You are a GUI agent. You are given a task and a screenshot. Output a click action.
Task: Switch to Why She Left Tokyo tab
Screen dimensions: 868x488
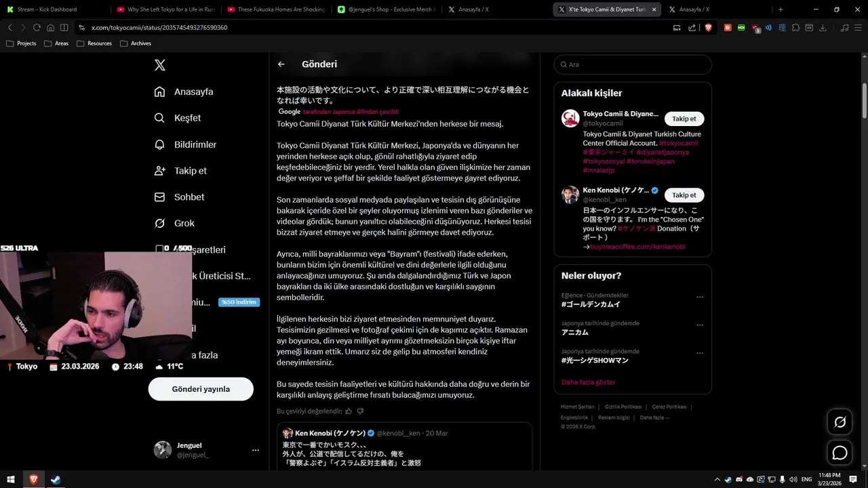pos(164,9)
